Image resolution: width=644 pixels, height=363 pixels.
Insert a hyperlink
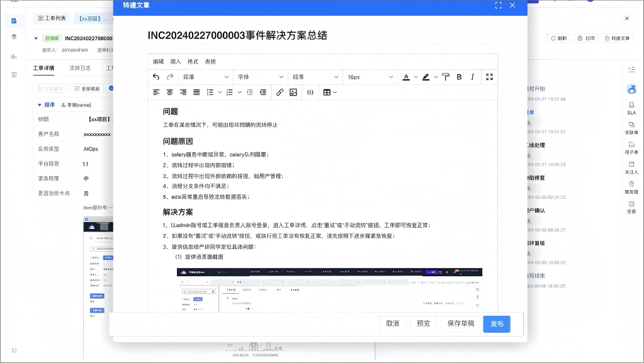[280, 92]
